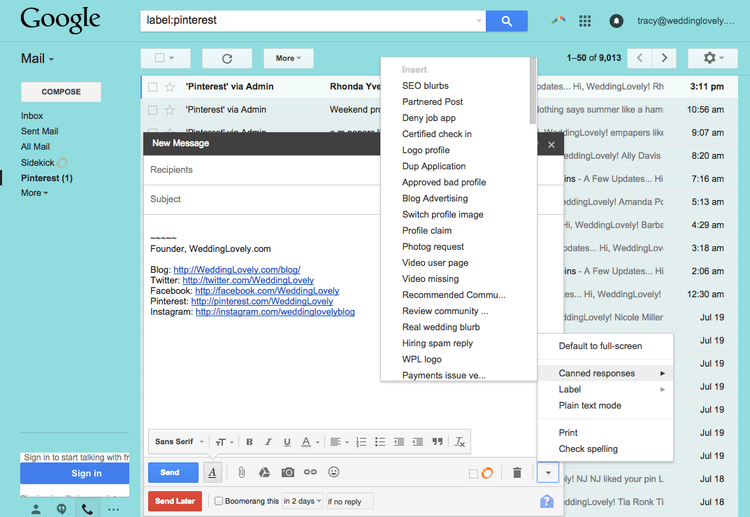Open the Sans Serif font dropdown
This screenshot has width=750, height=517.
179,442
